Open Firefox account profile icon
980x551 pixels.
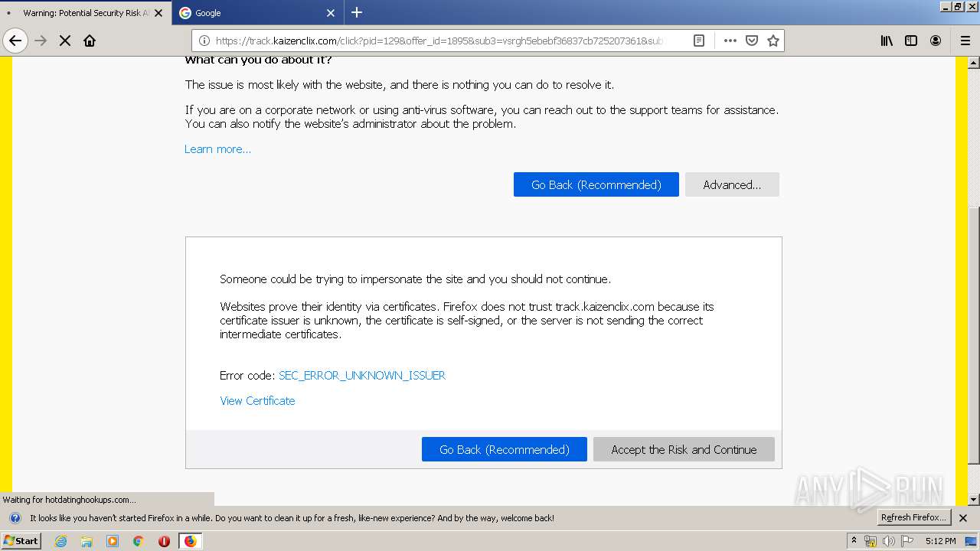936,41
